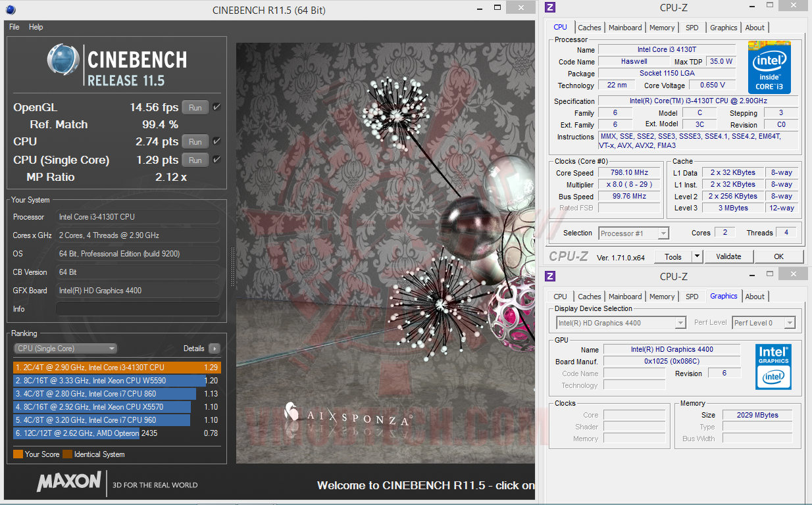
Task: Open the Processor #1 selection dropdown
Action: click(x=634, y=233)
